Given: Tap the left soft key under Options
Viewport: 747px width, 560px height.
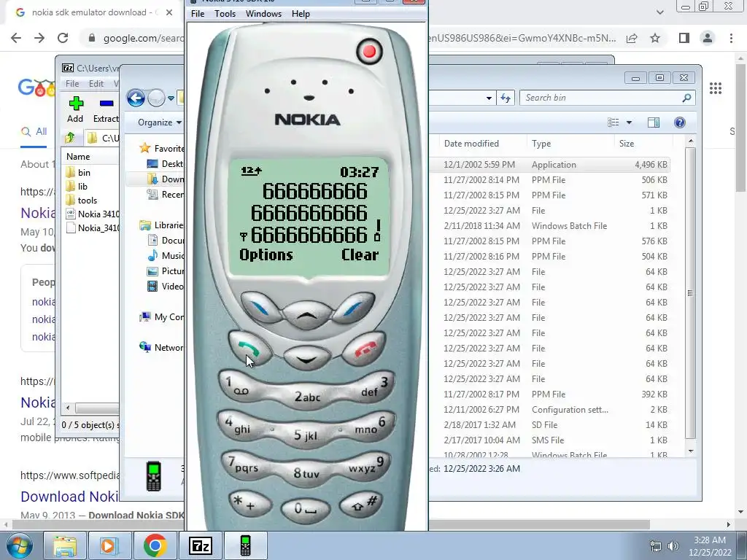Looking at the screenshot, I should click(x=260, y=308).
